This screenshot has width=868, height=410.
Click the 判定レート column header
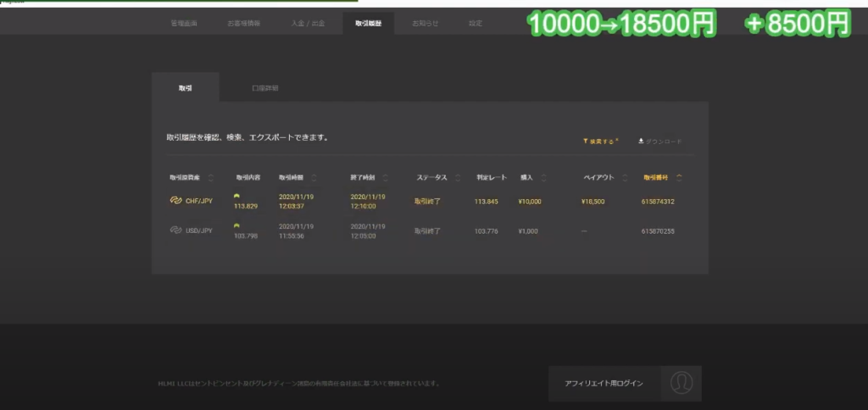click(x=492, y=178)
